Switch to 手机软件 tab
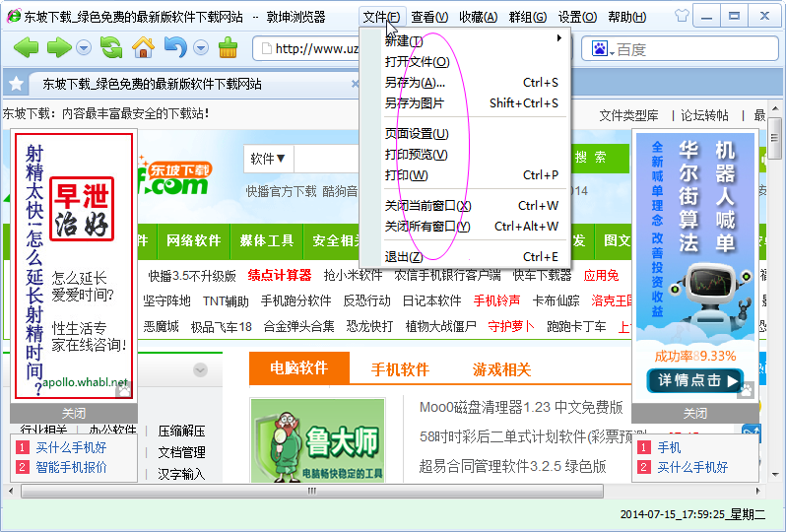This screenshot has width=786, height=532. [x=400, y=369]
